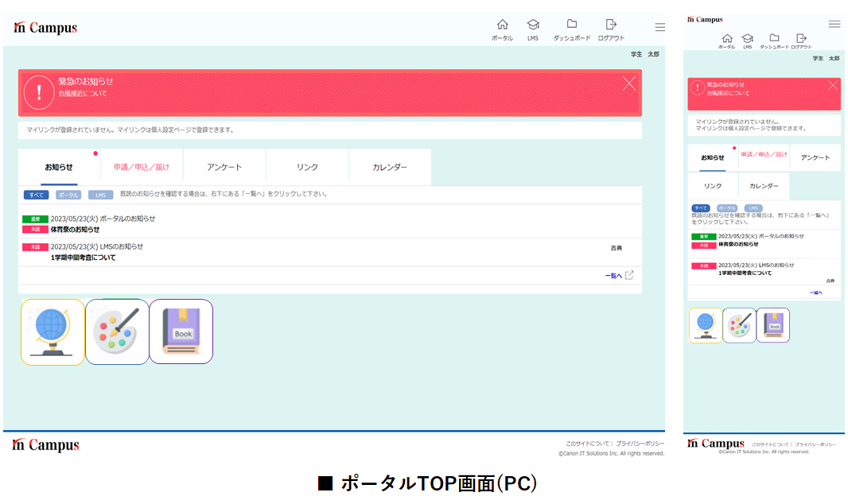848x504 pixels.
Task: Open プライバシーポリシー link in the desktop footer
Action: [x=640, y=444]
